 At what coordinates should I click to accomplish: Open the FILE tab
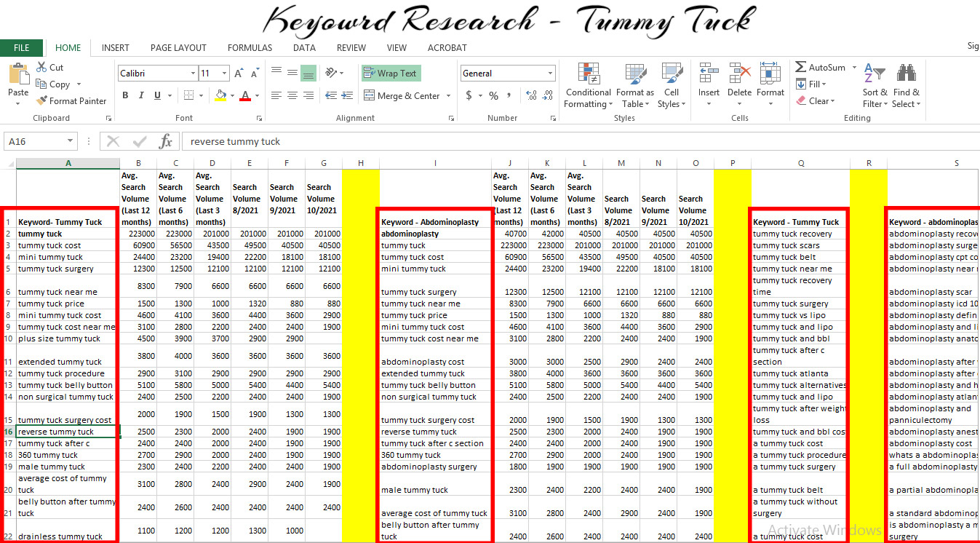point(22,48)
